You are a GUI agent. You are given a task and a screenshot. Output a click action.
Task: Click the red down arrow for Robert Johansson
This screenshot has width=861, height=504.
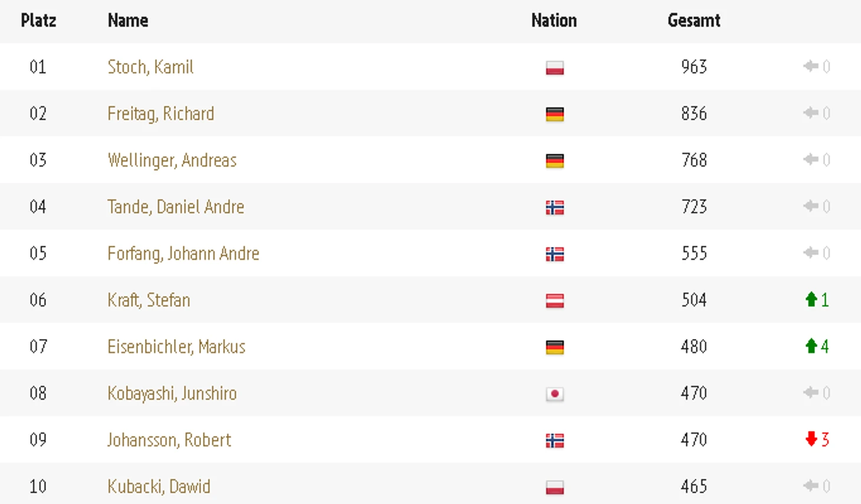click(x=811, y=439)
